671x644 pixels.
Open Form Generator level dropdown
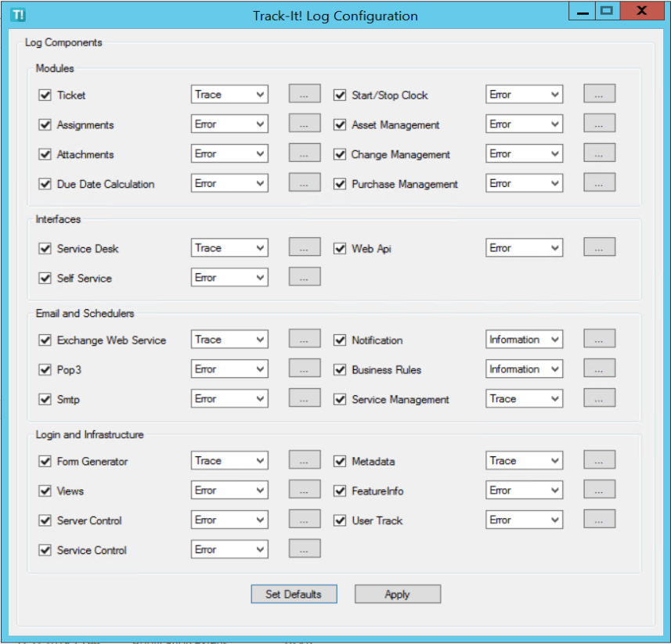click(x=229, y=461)
